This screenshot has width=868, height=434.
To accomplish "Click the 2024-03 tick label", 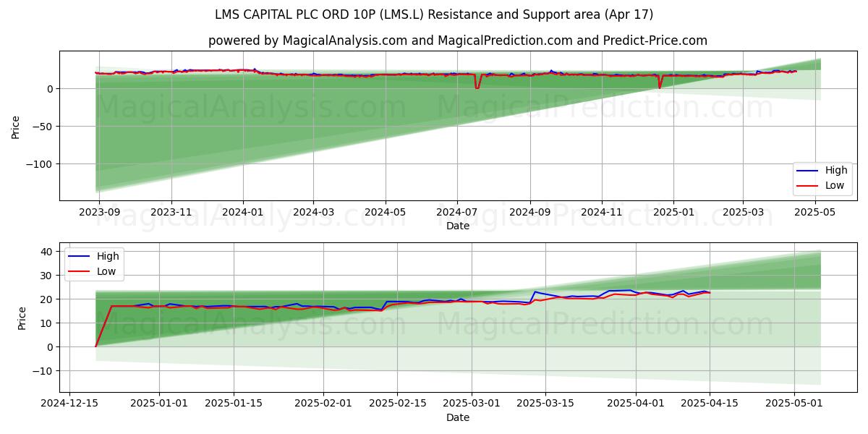I will tap(313, 212).
